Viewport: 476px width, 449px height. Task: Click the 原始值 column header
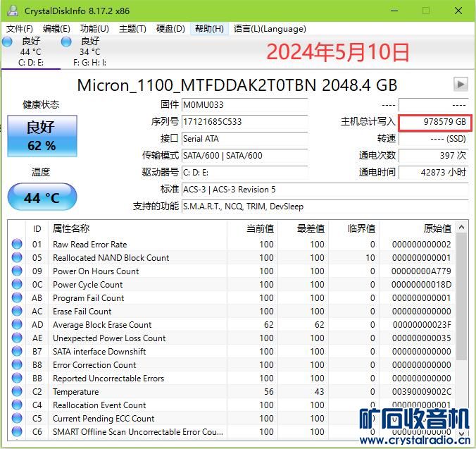pos(417,228)
